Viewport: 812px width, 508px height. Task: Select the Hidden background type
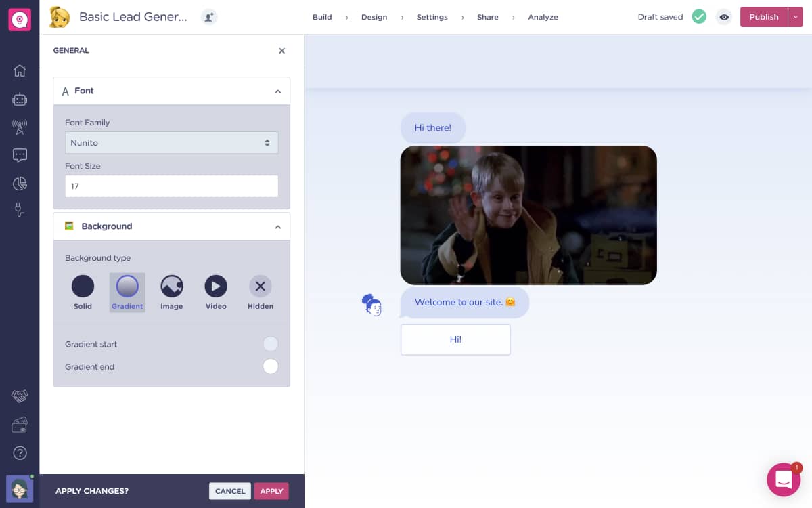tap(261, 293)
